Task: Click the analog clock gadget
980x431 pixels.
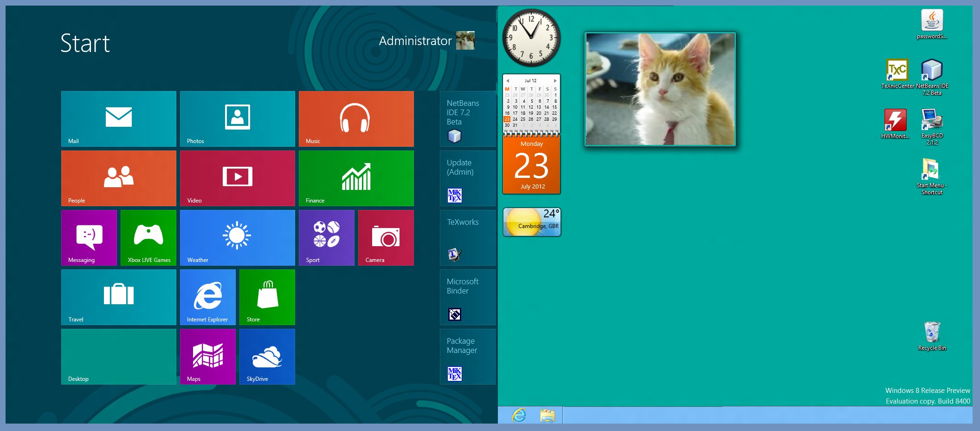Action: click(x=531, y=38)
